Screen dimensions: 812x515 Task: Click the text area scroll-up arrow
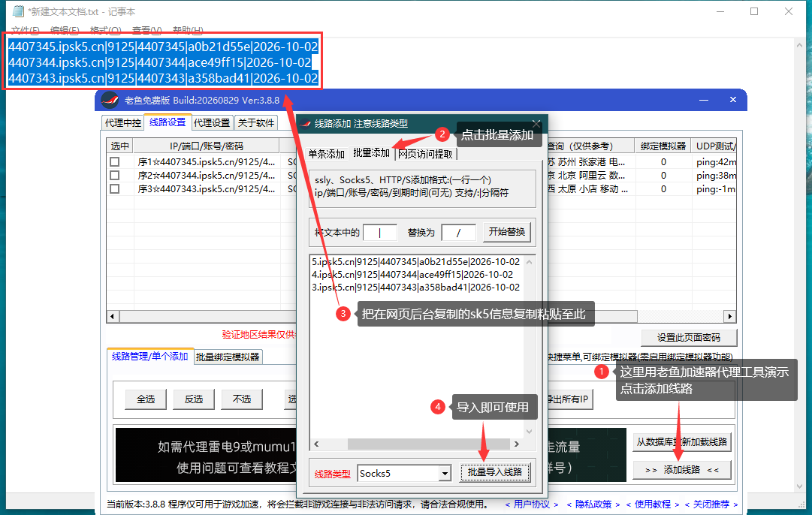(x=530, y=262)
